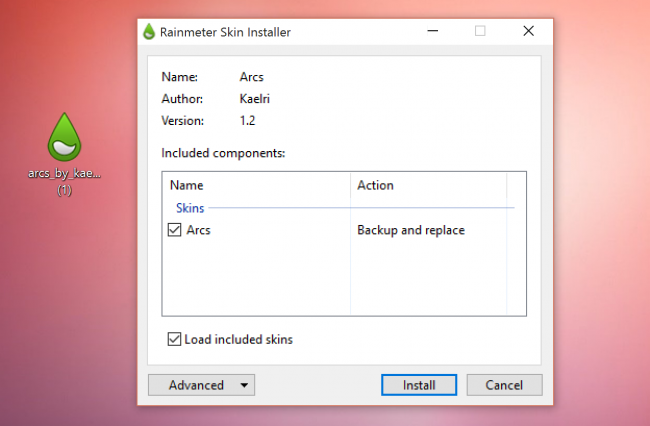Image resolution: width=650 pixels, height=426 pixels.
Task: Collapse the Skins group header
Action: click(190, 208)
